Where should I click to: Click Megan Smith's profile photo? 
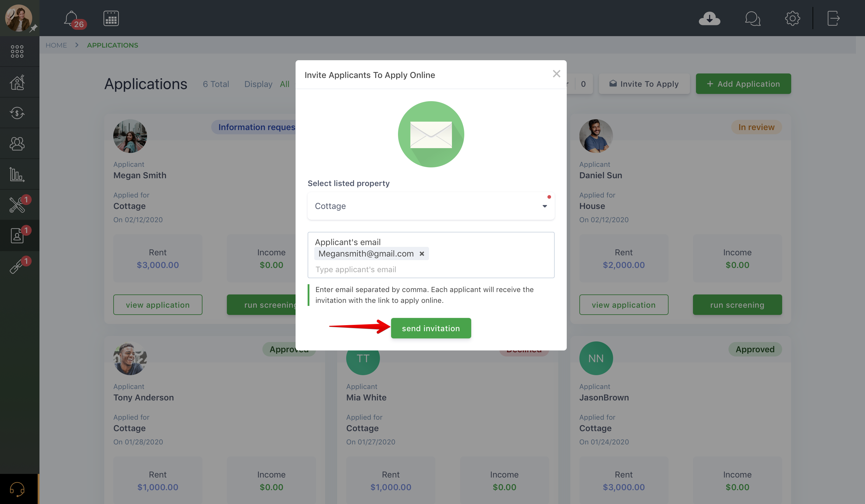[130, 136]
